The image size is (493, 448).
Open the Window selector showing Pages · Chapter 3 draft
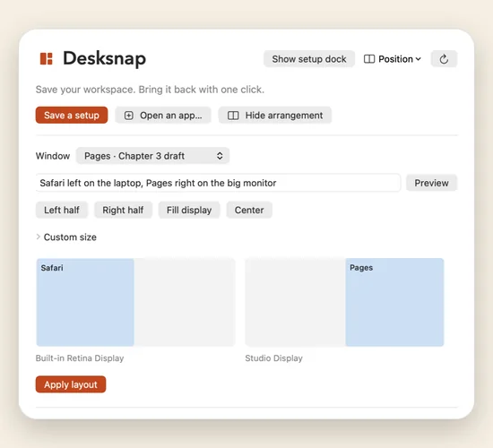pyautogui.click(x=152, y=156)
